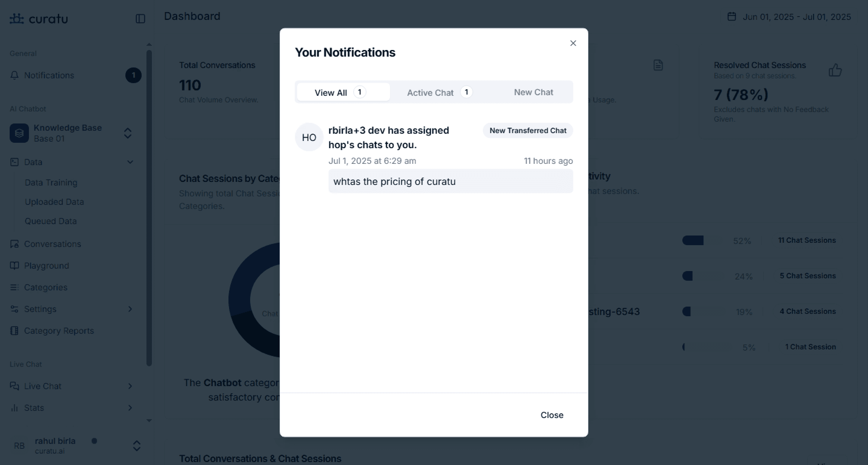Click the Playground book icon
Viewport: 868px width, 465px height.
14,266
